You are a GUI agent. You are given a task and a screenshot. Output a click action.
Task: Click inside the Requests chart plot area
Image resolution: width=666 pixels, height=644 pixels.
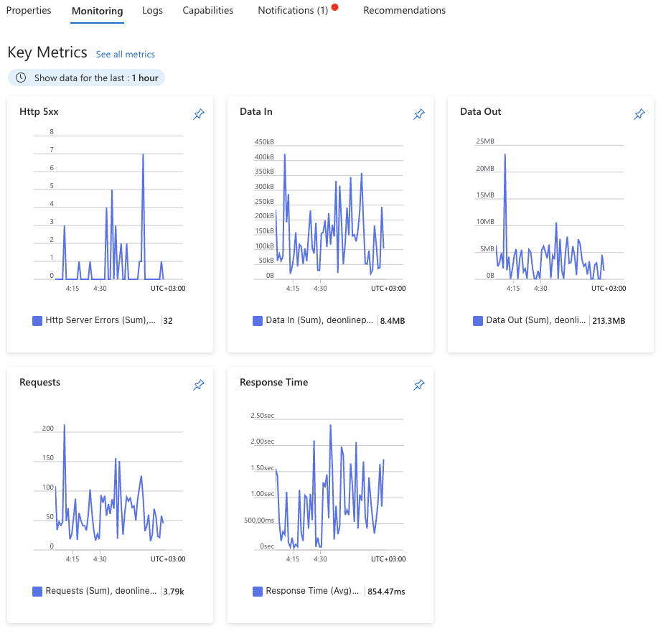pos(108,488)
